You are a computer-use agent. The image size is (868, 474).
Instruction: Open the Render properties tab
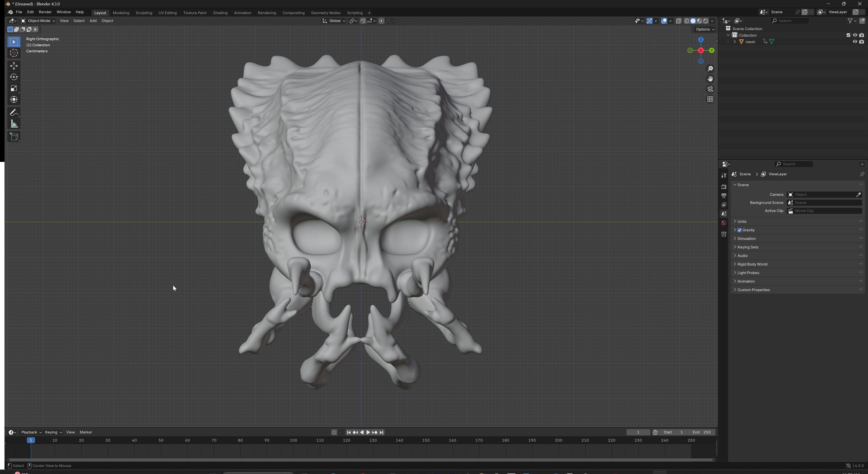point(723,187)
